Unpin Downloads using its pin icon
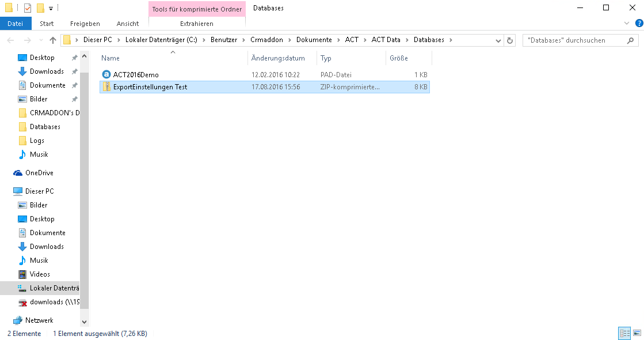Viewport: 644px width, 340px height. click(x=74, y=71)
